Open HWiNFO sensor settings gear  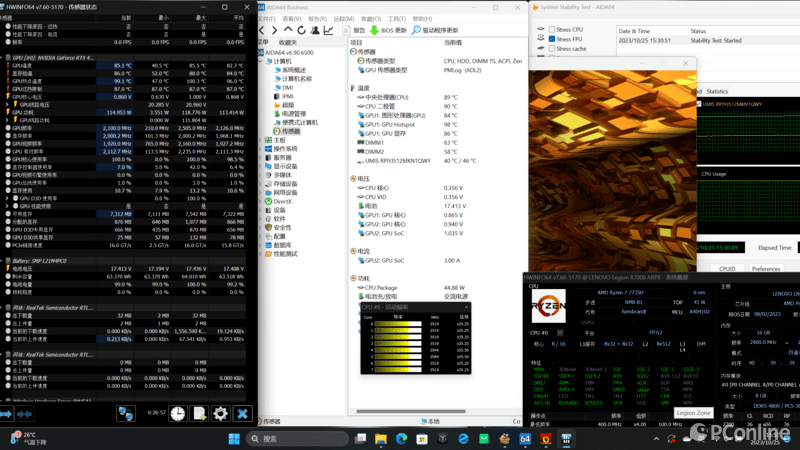point(220,413)
